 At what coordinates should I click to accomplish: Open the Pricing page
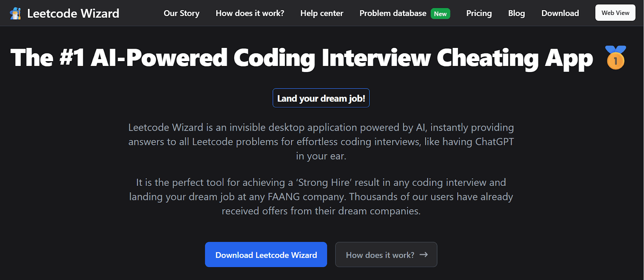click(479, 13)
